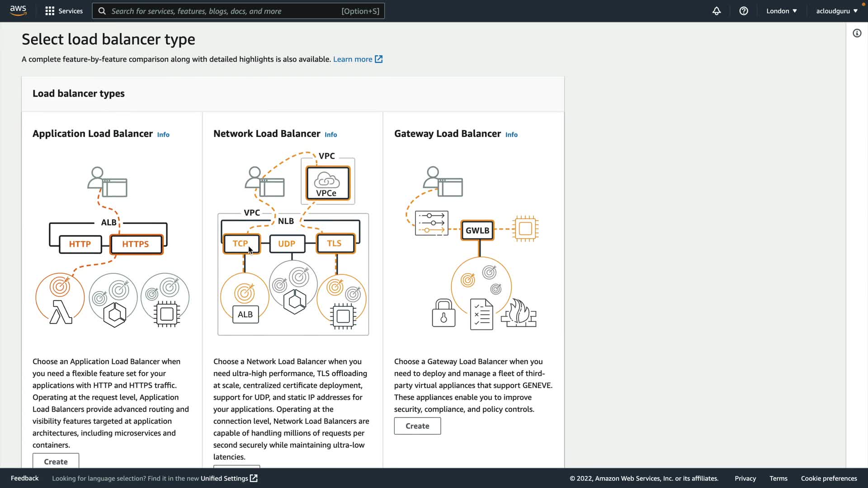This screenshot has width=868, height=488.
Task: Click the Feedback footer item
Action: click(x=24, y=478)
